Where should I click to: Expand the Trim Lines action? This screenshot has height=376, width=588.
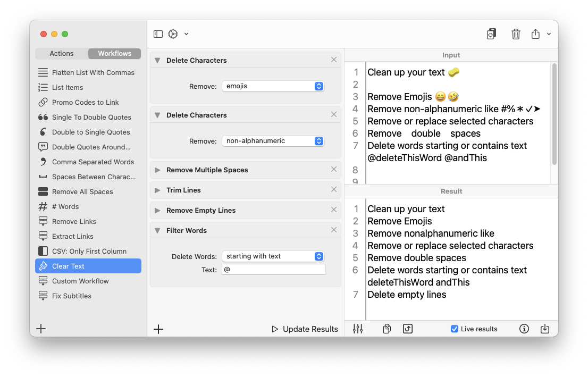pos(157,190)
